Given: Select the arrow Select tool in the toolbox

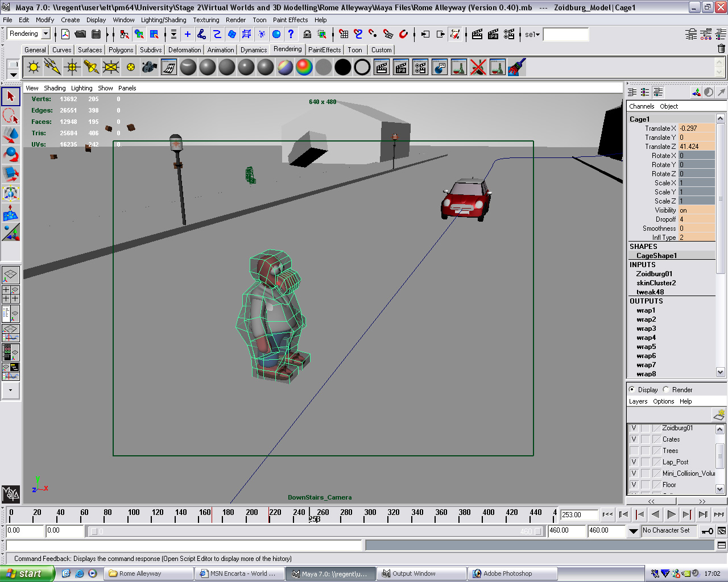Looking at the screenshot, I should pyautogui.click(x=11, y=97).
